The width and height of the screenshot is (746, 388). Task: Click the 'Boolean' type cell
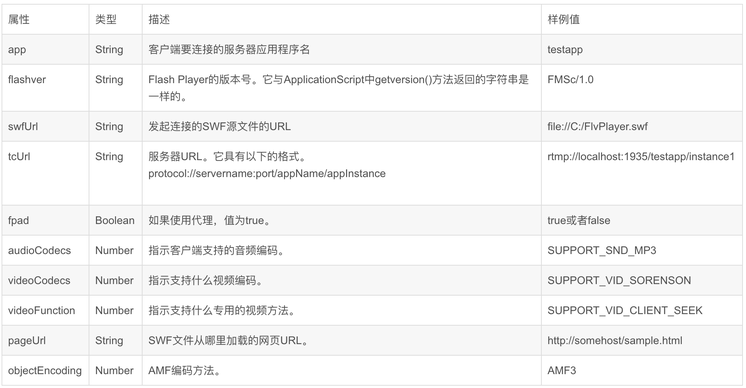coord(115,220)
